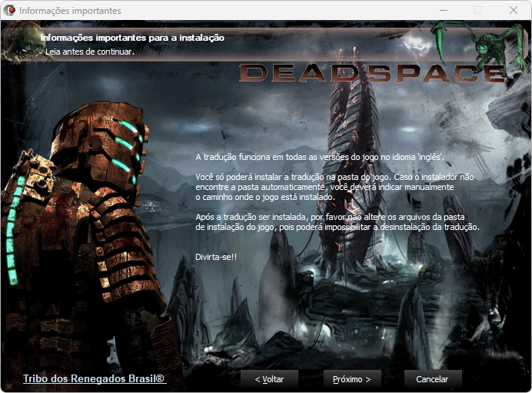
Task: Open the Tribo dos Renegados Brasil link
Action: [94, 378]
